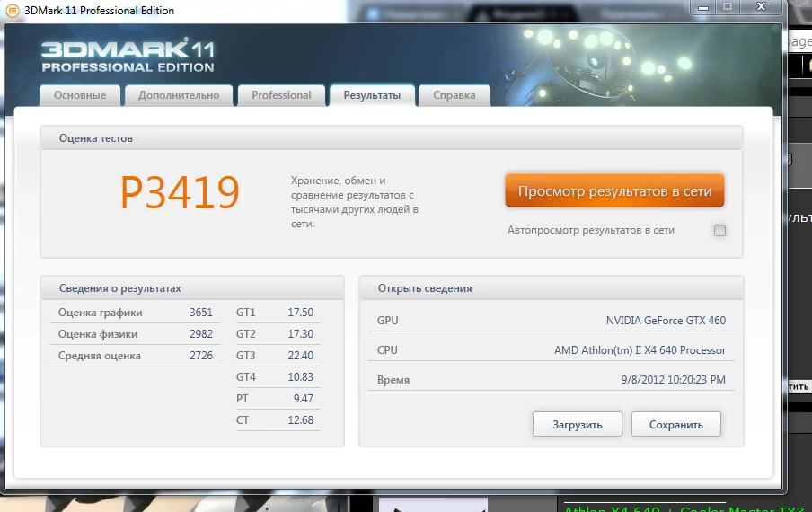Click the NVIDIA GeForce GTX 460 entry
812x512 pixels.
666,321
